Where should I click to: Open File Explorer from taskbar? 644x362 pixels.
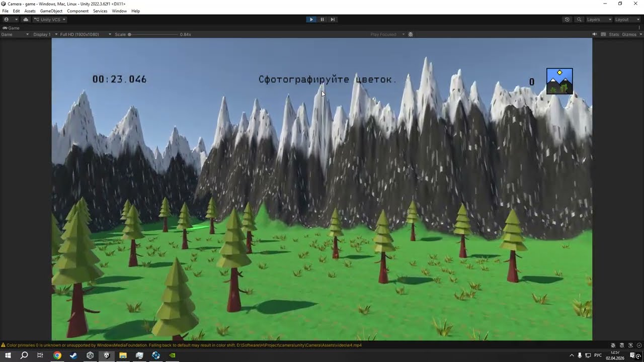pyautogui.click(x=123, y=355)
